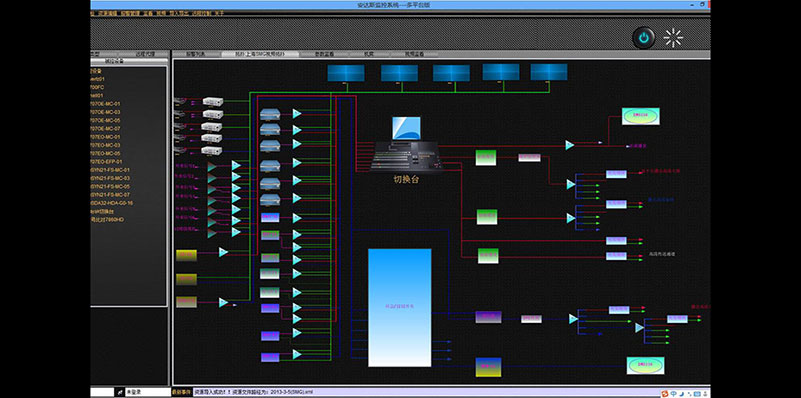Image resolution: width=801 pixels, height=398 pixels.
Task: Select the EO-EFP-01 device entry
Action: [106, 162]
